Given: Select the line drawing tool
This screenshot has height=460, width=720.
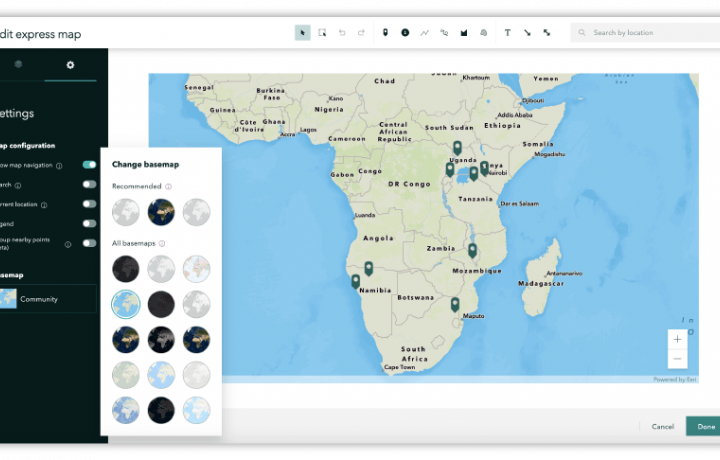Looking at the screenshot, I should [x=425, y=33].
